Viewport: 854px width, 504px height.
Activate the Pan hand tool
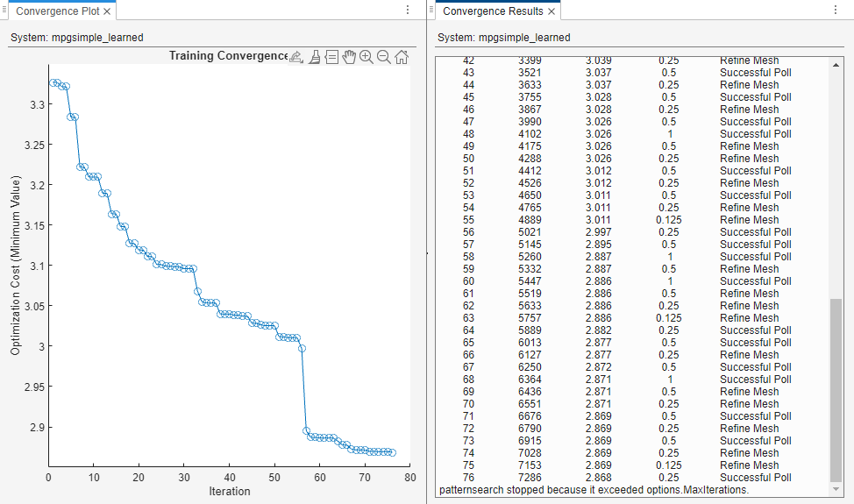(349, 57)
